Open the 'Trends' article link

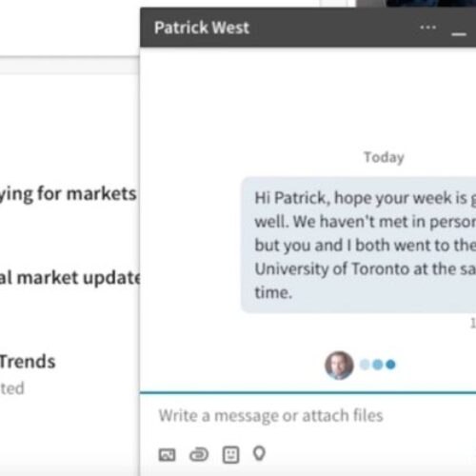tap(28, 362)
